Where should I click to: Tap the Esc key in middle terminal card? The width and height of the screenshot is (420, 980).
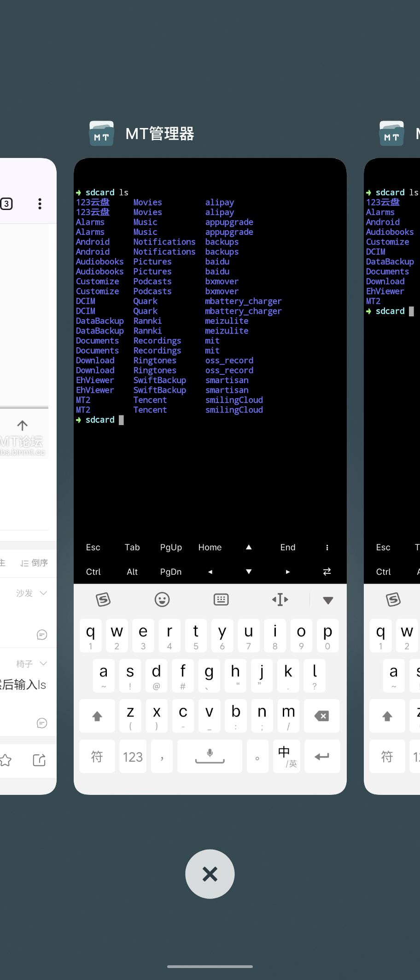pos(93,547)
